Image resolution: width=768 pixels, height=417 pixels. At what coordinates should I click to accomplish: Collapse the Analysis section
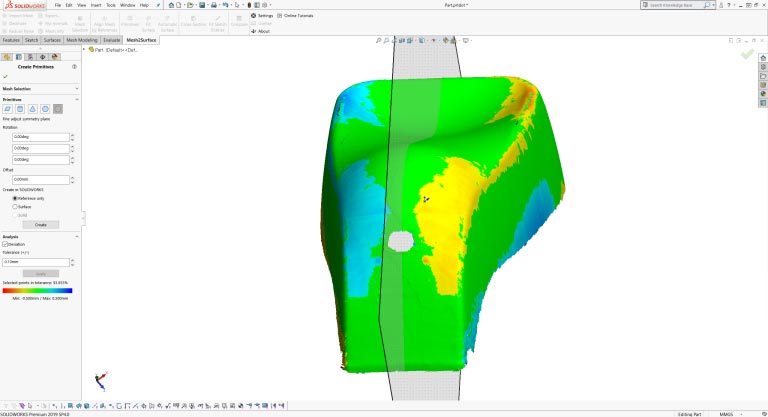point(77,237)
